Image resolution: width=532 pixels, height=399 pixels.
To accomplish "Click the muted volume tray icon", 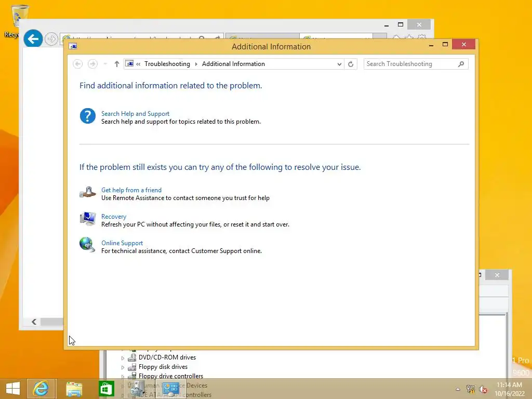I will point(483,389).
